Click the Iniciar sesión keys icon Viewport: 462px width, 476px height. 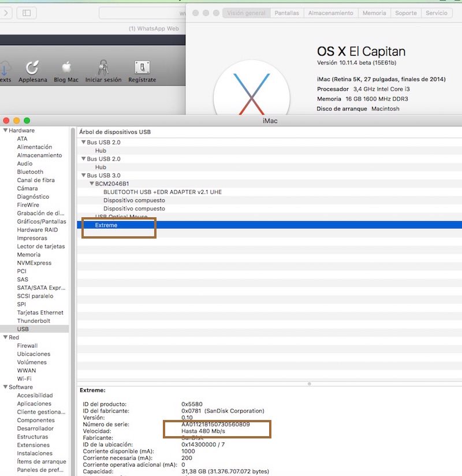coord(103,67)
